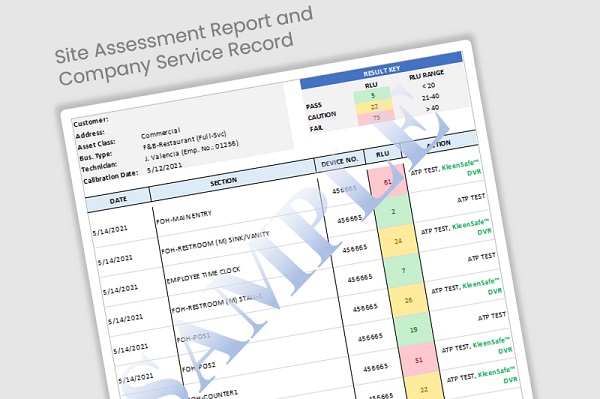Click the red RLU value 51 cell
600x399 pixels.
point(419,360)
